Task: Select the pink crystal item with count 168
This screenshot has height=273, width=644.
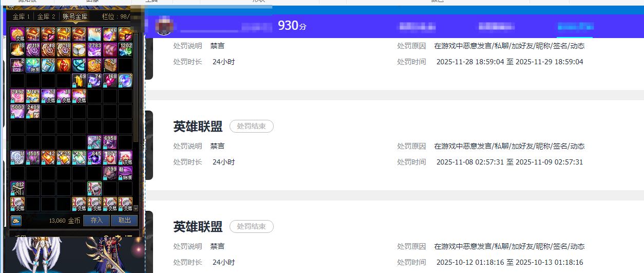Action: coord(110,81)
